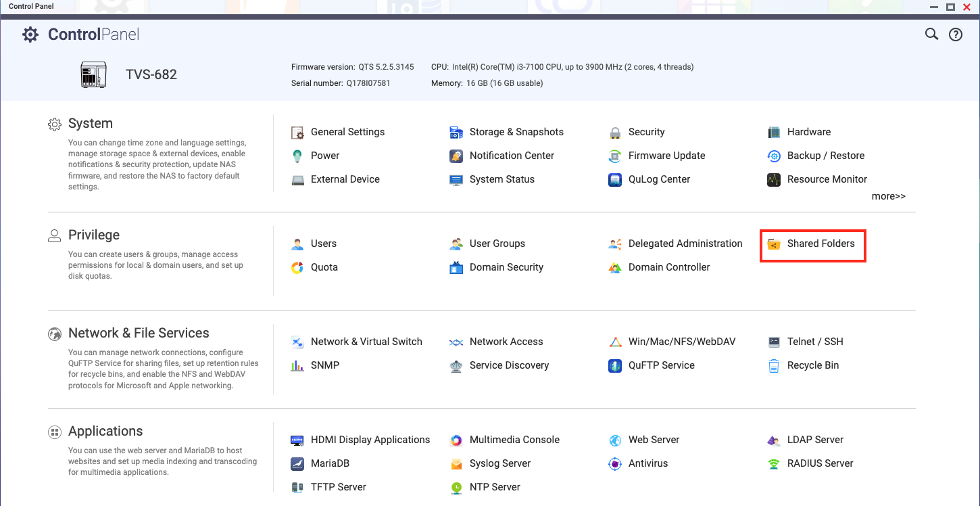Open the search magnifier in Control Panel header
980x506 pixels.
931,34
